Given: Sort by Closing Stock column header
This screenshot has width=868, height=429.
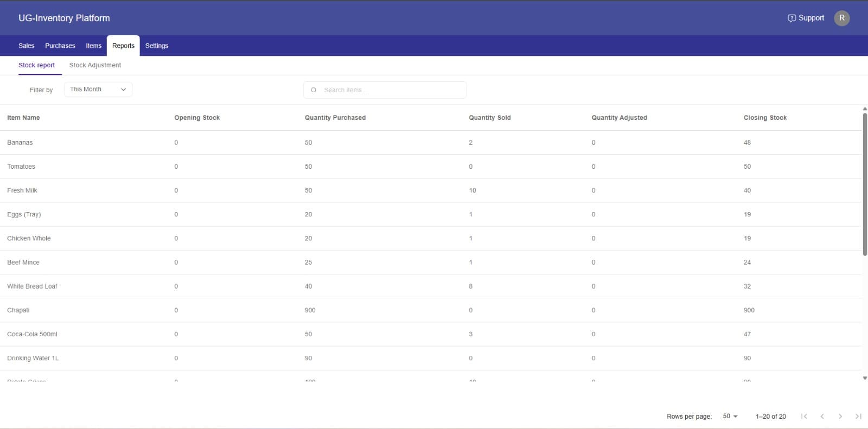Looking at the screenshot, I should [x=765, y=118].
